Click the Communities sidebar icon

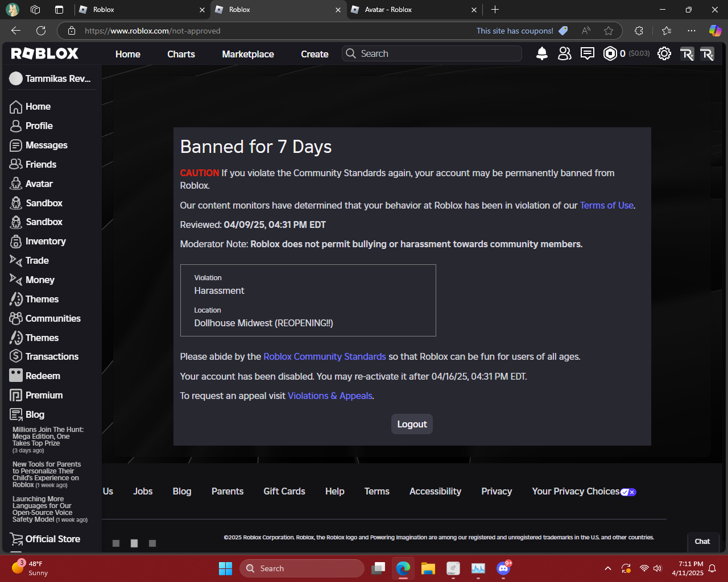point(16,318)
